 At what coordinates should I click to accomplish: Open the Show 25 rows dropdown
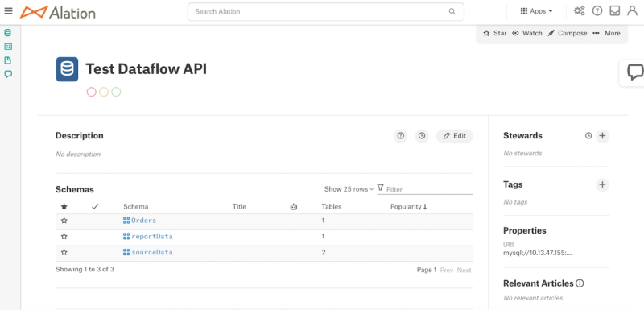point(349,189)
